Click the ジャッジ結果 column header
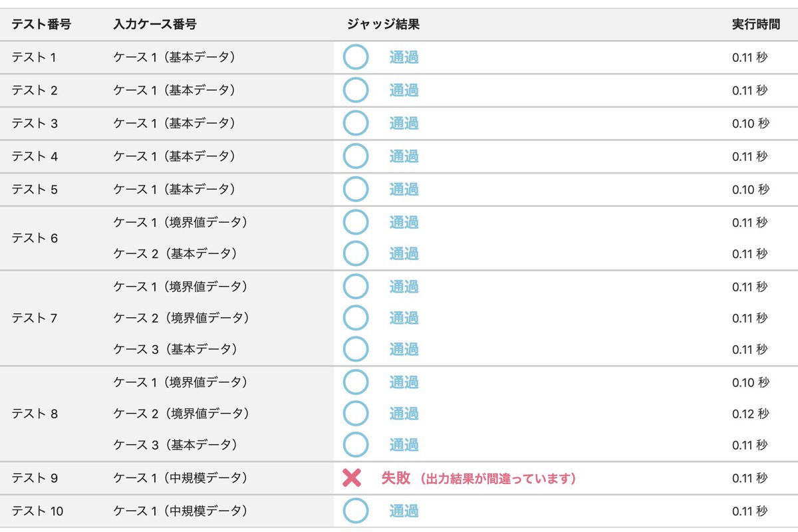This screenshot has width=798, height=532. click(383, 25)
